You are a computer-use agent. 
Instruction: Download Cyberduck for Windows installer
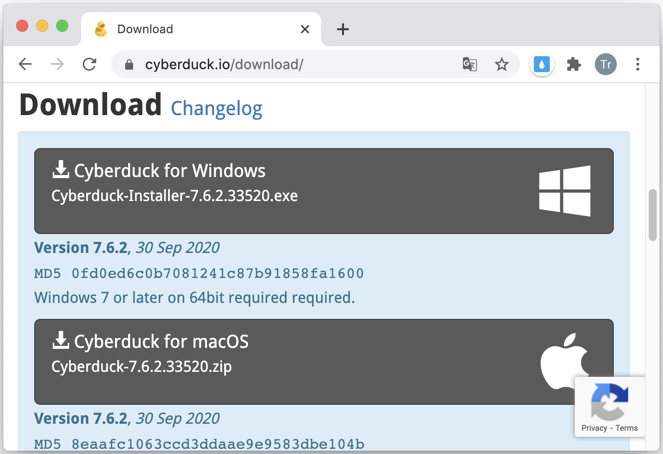pyautogui.click(x=323, y=191)
